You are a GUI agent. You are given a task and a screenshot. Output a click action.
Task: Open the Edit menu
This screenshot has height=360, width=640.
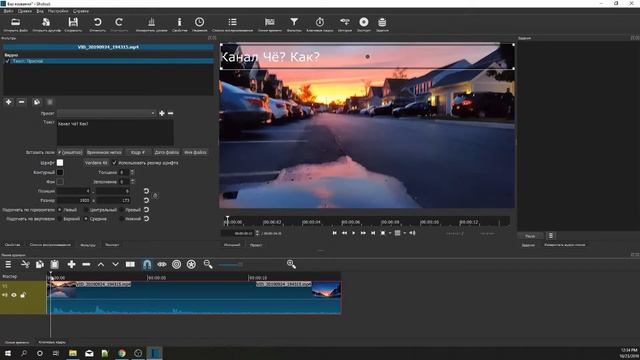(x=24, y=11)
